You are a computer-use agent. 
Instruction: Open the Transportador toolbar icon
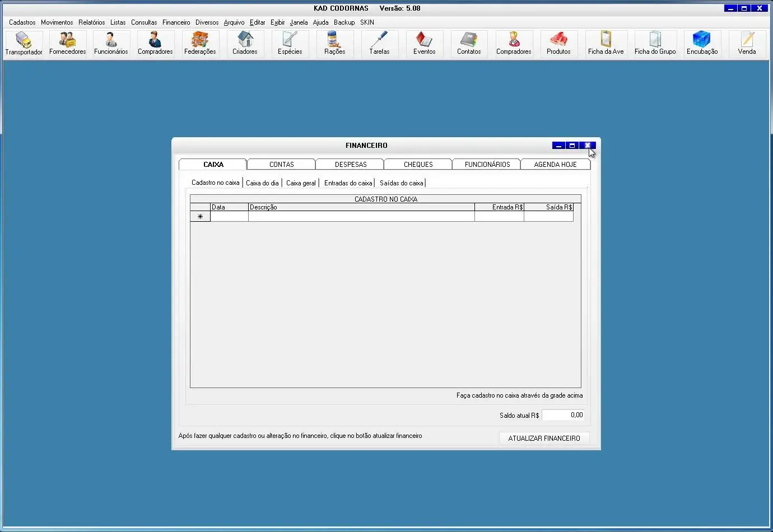click(24, 44)
